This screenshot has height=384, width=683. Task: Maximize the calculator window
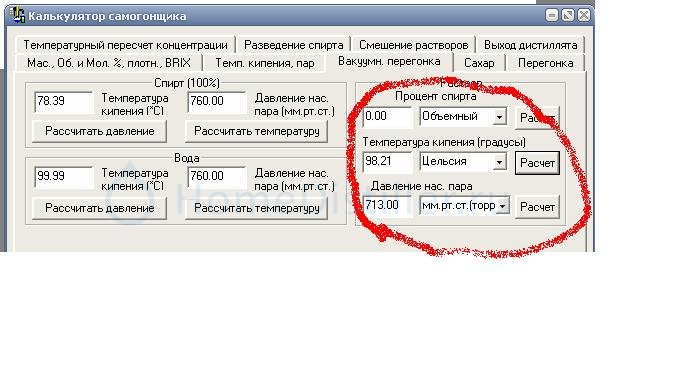[x=568, y=16]
